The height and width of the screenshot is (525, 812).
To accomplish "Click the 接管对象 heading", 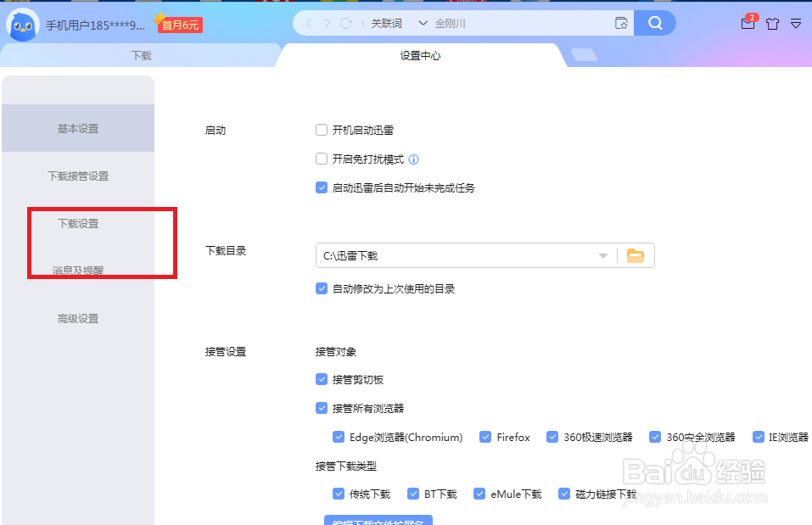I will pos(336,351).
